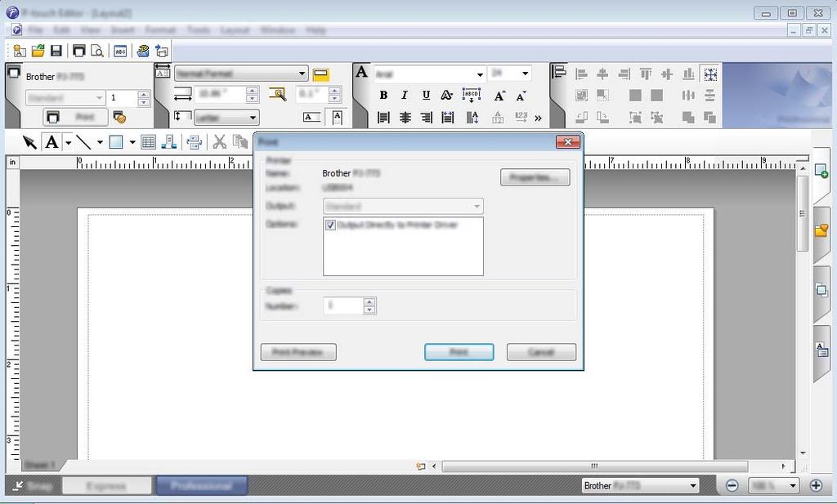This screenshot has width=837, height=504.
Task: Switch to Professional mode tab
Action: point(201,486)
